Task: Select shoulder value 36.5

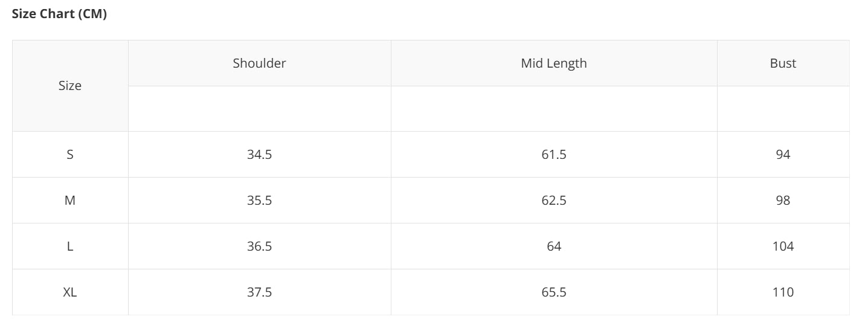Action: 259,246
